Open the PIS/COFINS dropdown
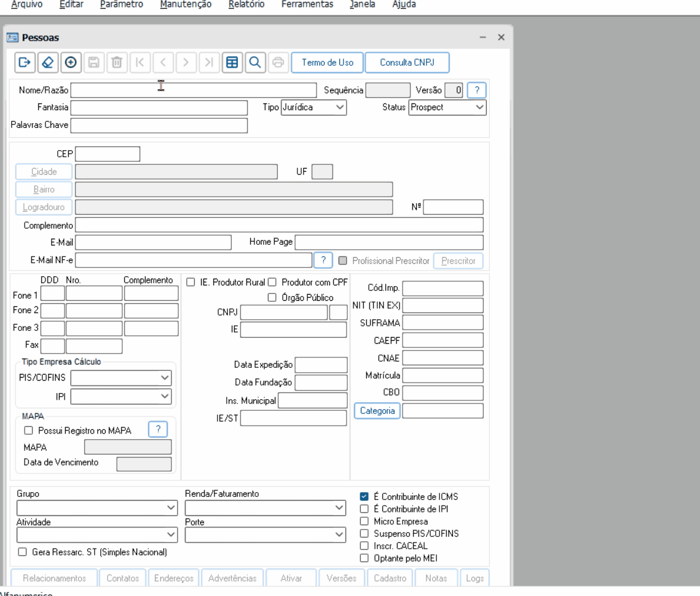700x596 pixels. tap(121, 378)
